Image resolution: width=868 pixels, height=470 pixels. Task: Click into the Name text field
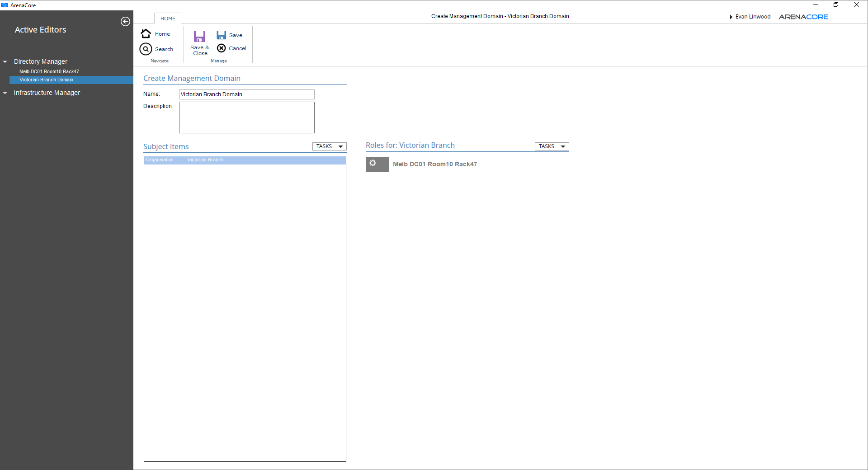point(246,94)
